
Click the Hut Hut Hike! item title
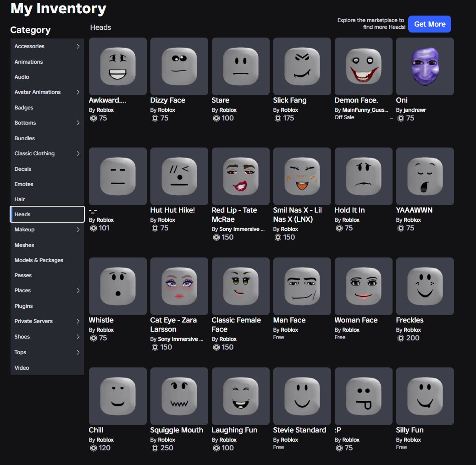(x=172, y=210)
